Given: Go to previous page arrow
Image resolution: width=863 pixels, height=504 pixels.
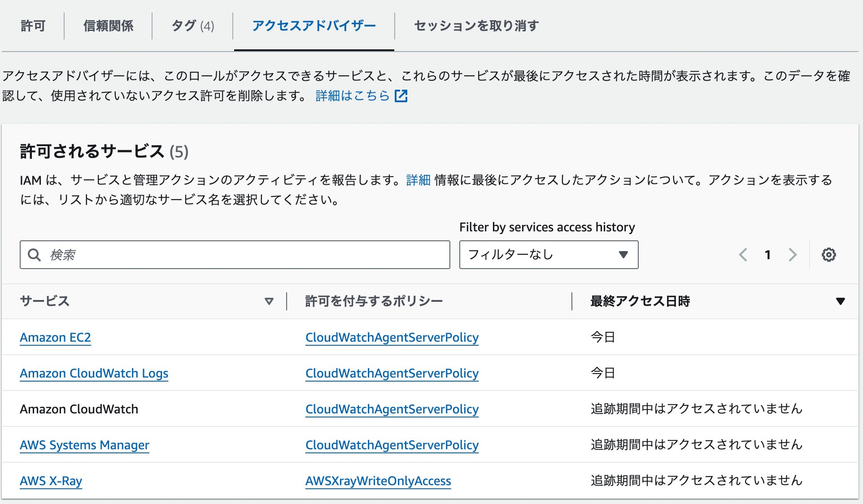Looking at the screenshot, I should (x=743, y=255).
